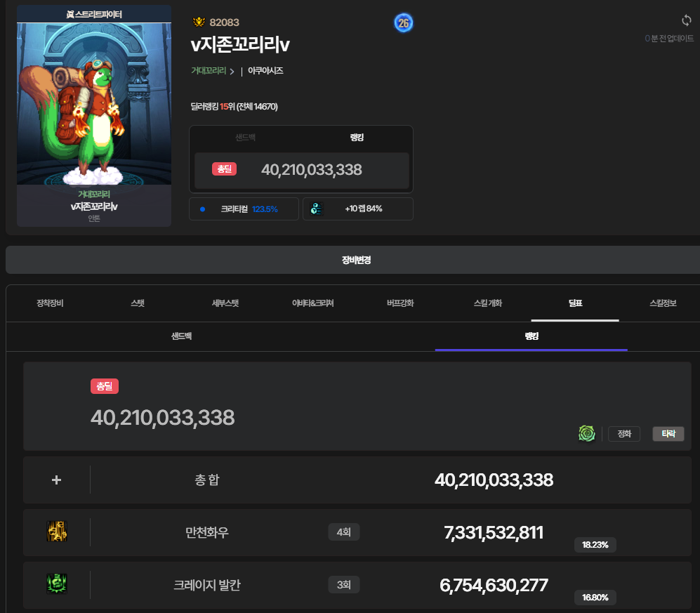Image resolution: width=700 pixels, height=613 pixels.
Task: Click the green rose icon beside 정화
Action: pyautogui.click(x=587, y=434)
